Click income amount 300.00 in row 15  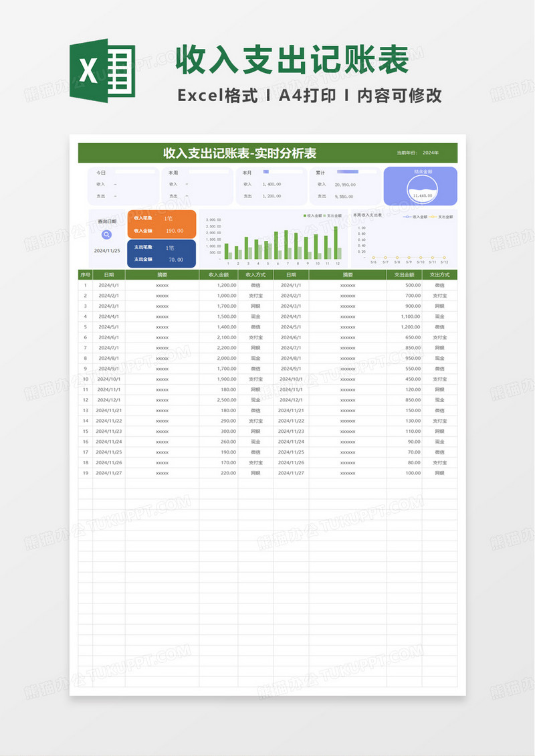[229, 432]
